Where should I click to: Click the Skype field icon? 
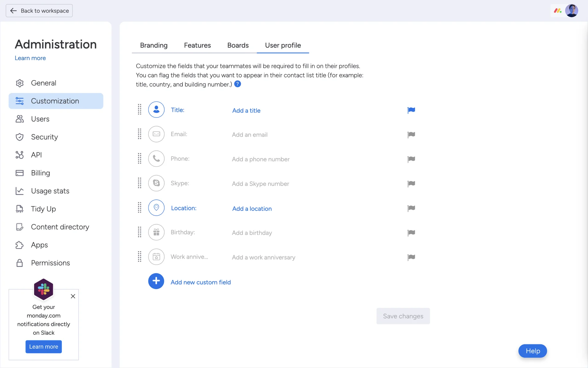(x=156, y=183)
